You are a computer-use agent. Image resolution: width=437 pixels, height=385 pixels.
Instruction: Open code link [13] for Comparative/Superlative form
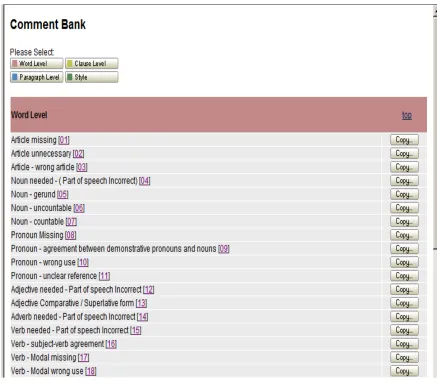(x=141, y=303)
